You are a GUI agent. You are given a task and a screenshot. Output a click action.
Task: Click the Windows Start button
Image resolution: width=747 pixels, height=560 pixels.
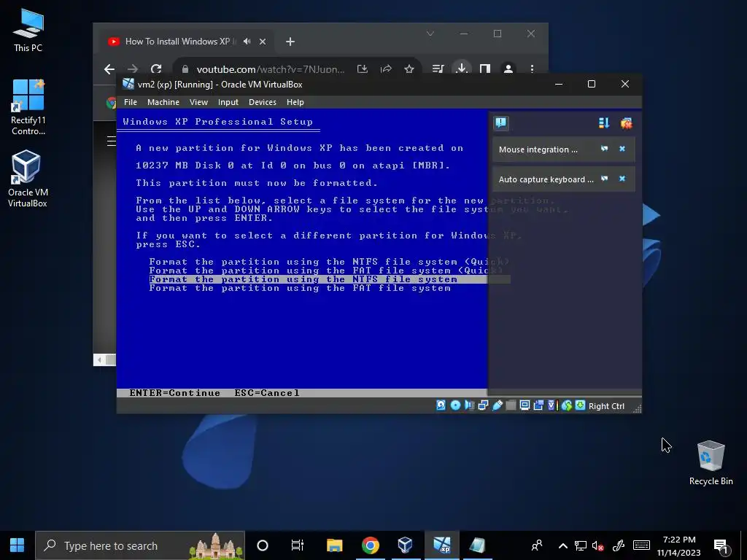coord(18,545)
